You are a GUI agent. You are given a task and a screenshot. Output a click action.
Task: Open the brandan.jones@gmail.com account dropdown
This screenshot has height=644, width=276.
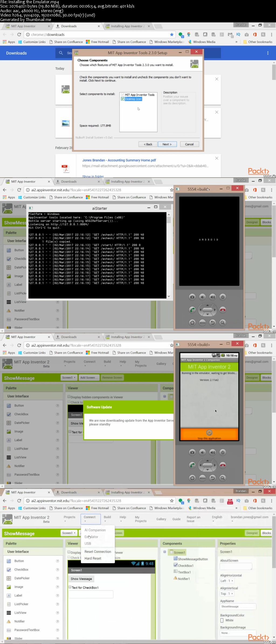point(250,519)
